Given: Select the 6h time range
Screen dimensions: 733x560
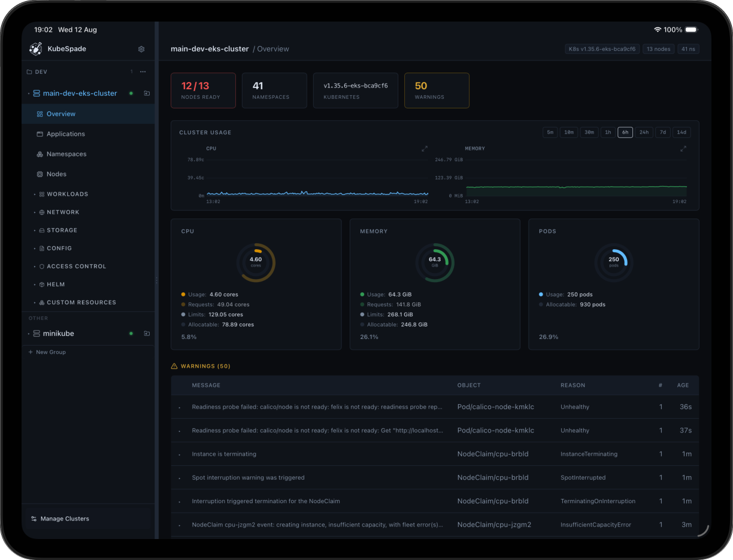Looking at the screenshot, I should pos(625,132).
